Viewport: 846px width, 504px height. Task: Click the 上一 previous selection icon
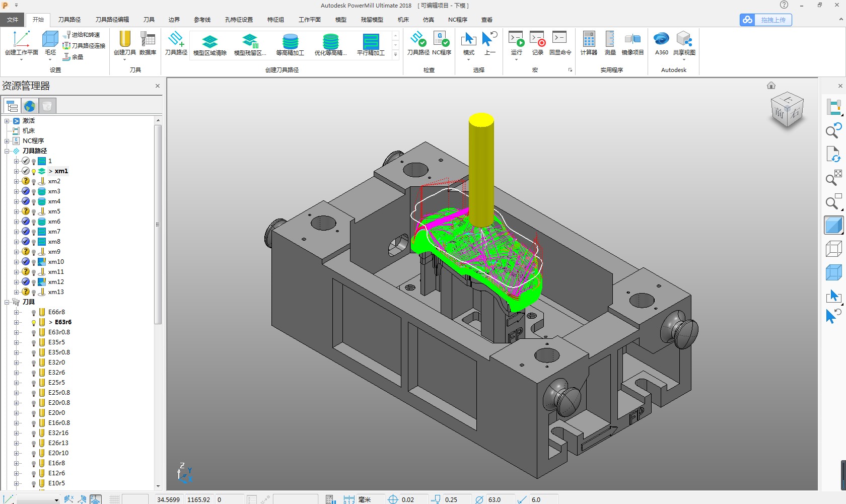[x=490, y=39]
